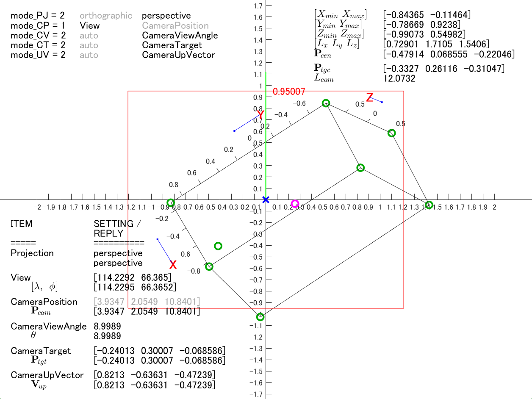
Task: Open the CameraTarget auto selector
Action: pyautogui.click(x=89, y=45)
